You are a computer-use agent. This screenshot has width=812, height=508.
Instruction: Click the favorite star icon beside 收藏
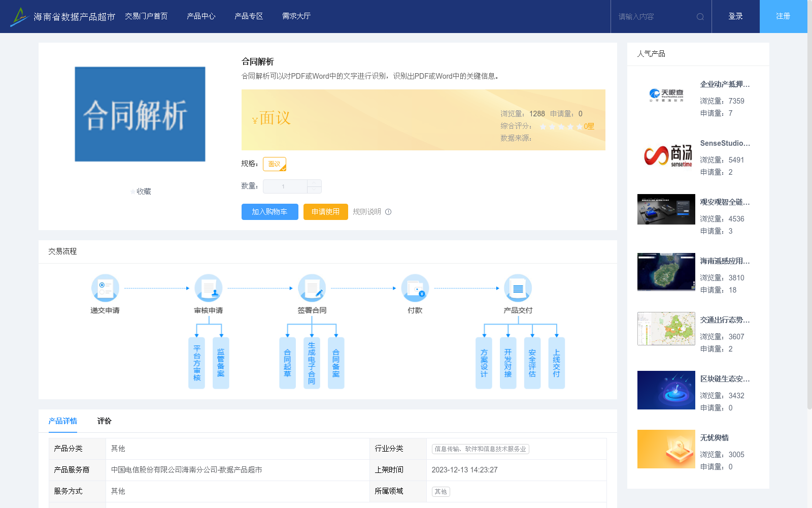133,192
